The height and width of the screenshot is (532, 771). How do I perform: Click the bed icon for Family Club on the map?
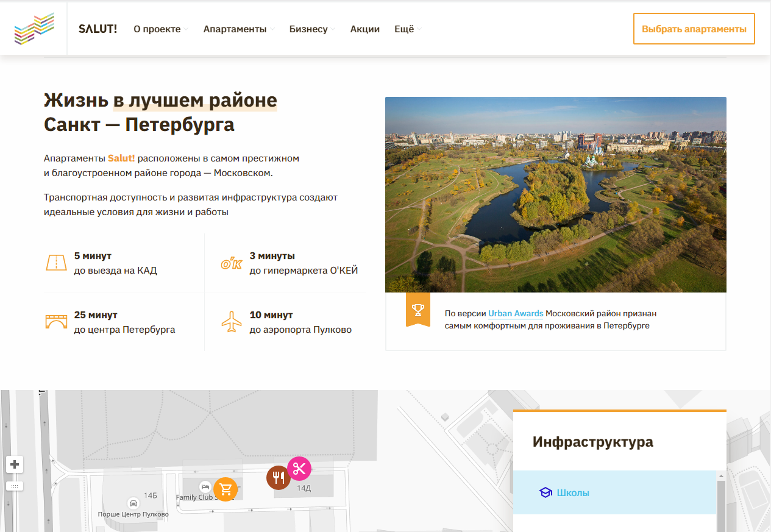[x=205, y=486]
